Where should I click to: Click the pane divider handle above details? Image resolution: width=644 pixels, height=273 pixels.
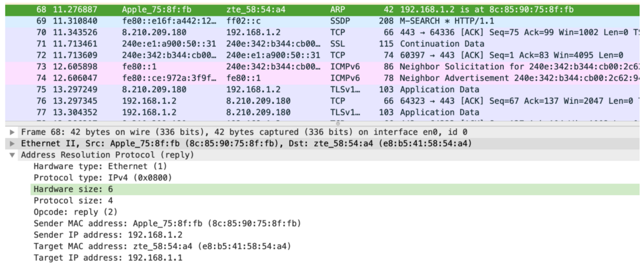[338, 123]
